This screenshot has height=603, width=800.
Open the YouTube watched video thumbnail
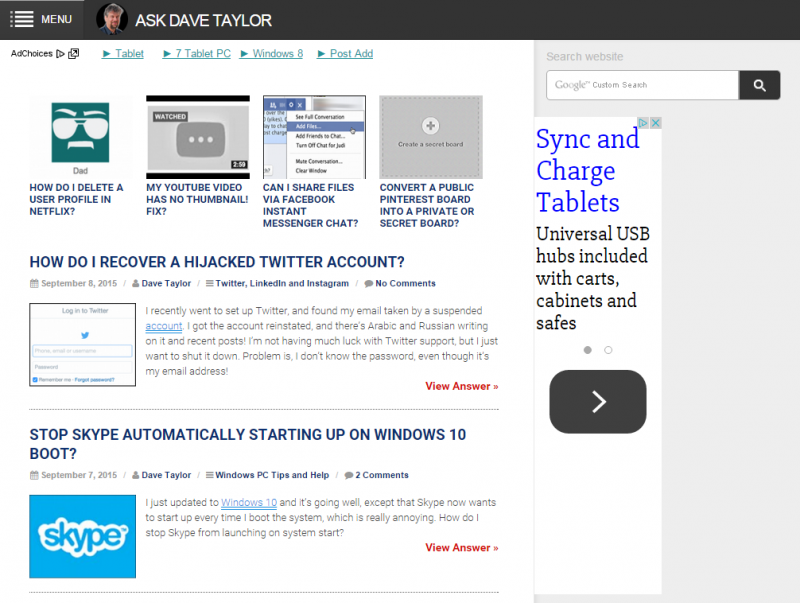(x=198, y=137)
